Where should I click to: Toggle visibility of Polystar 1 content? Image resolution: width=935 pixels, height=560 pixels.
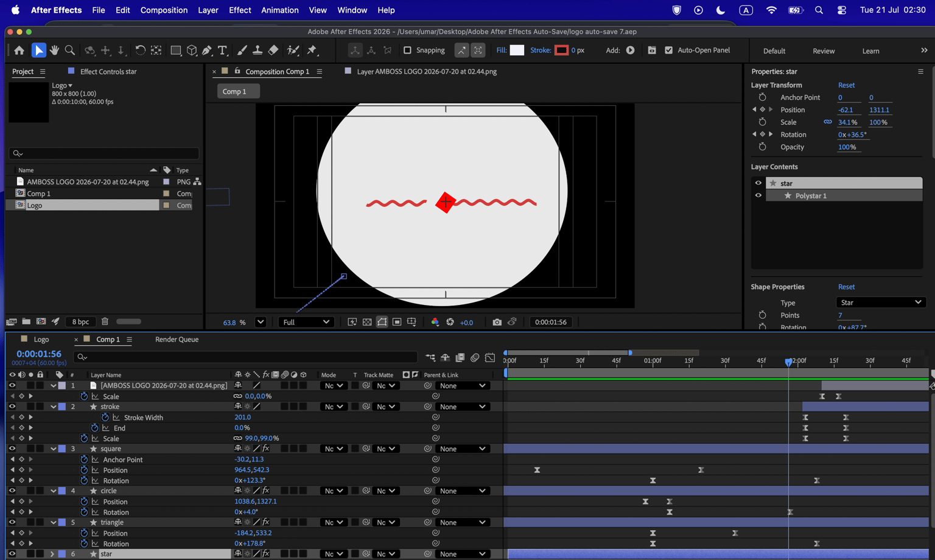(x=758, y=195)
